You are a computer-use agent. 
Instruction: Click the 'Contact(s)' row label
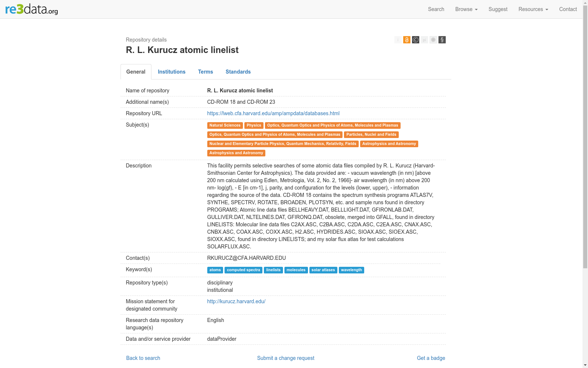(x=138, y=258)
